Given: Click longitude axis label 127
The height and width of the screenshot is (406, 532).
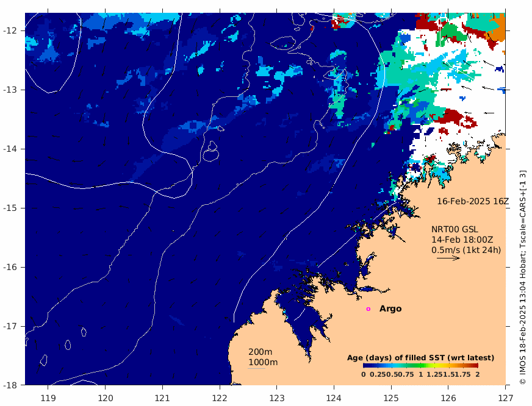Looking at the screenshot, I should click(x=505, y=397).
